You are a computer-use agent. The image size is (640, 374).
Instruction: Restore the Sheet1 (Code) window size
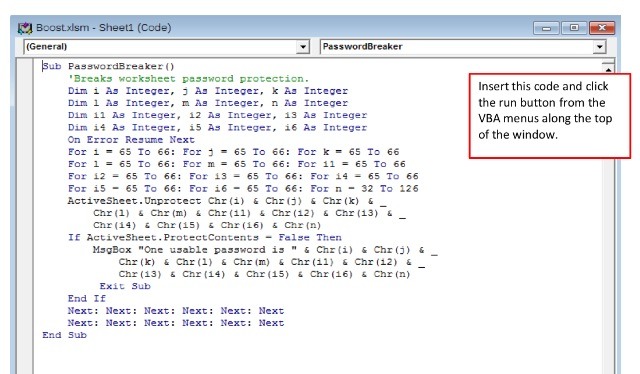574,28
